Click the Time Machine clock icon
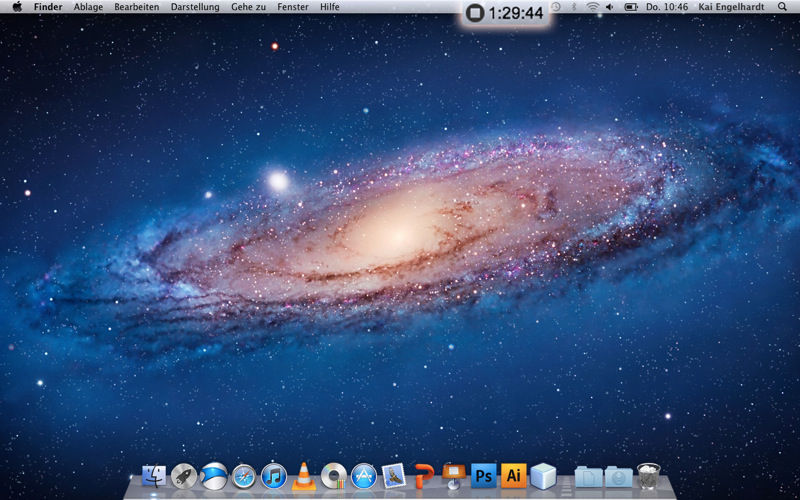Screen dimensions: 800x500 556,7
